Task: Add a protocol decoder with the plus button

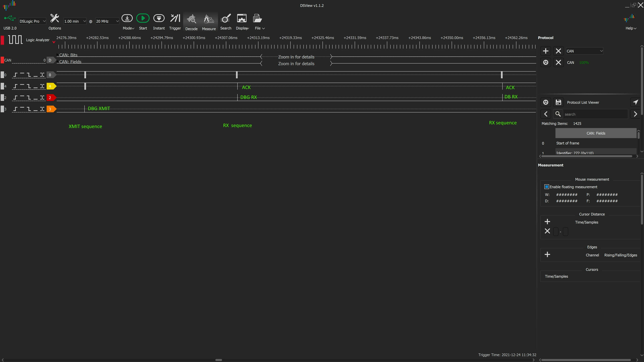Action: pyautogui.click(x=546, y=51)
